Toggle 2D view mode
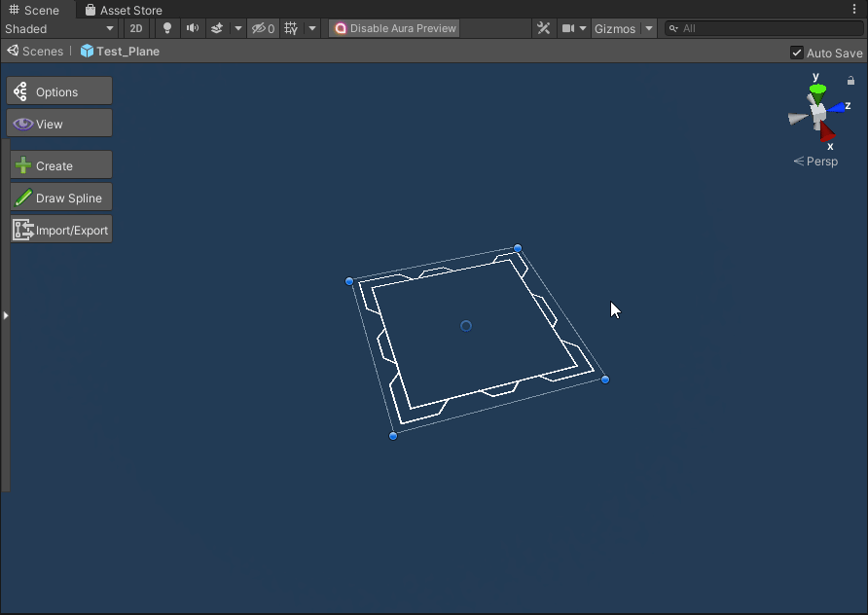The image size is (868, 615). pos(136,29)
